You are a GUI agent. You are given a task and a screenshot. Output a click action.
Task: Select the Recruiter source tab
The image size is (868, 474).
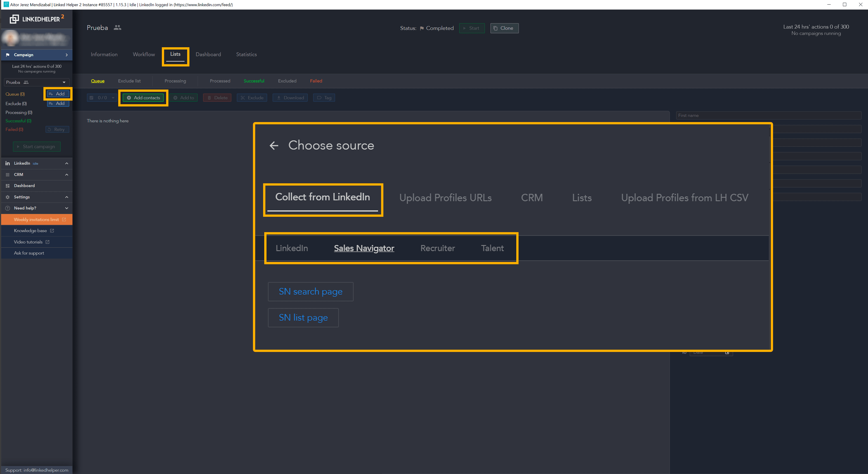(x=438, y=248)
